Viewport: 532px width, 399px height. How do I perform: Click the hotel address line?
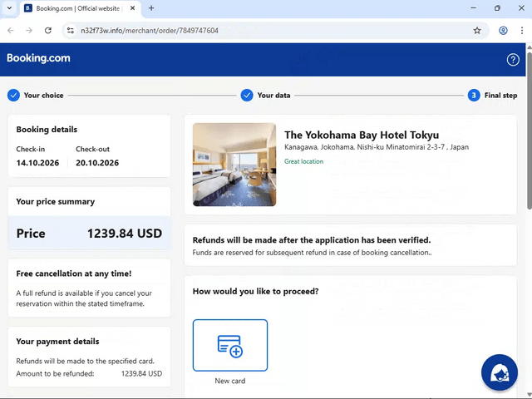coord(377,147)
